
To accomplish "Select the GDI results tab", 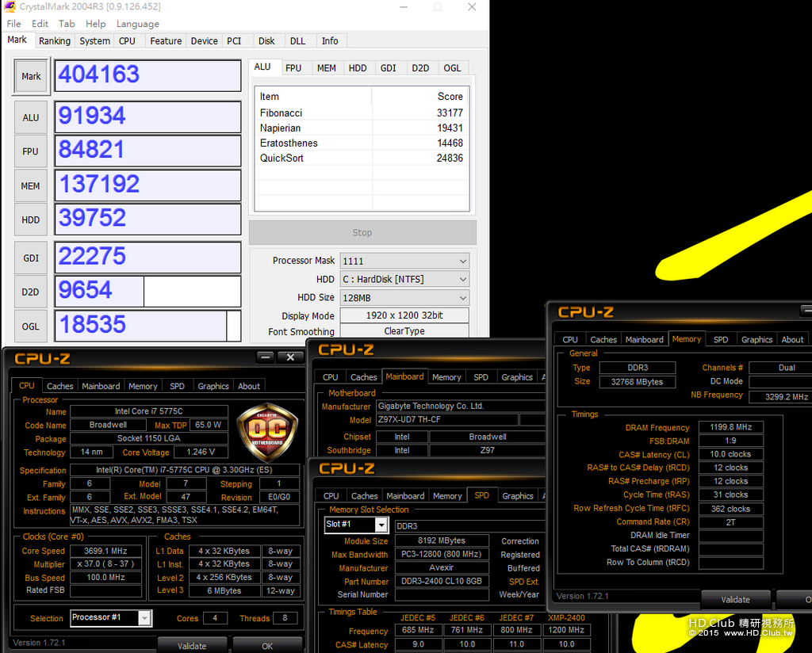I will tap(389, 68).
